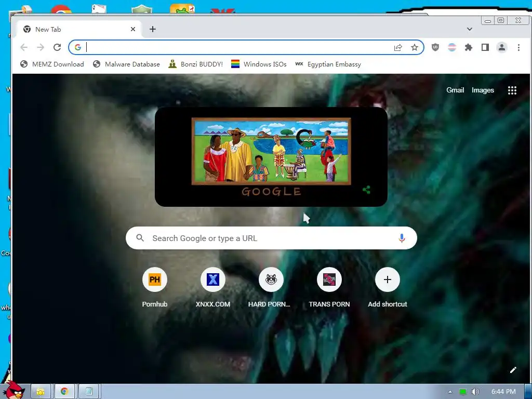The width and height of the screenshot is (532, 399).
Task: Open the Egyptian Embassy bookmark
Action: [x=328, y=64]
